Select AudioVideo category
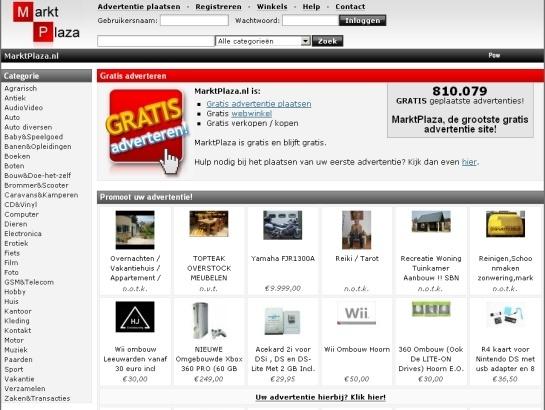545x410 pixels. 24,108
